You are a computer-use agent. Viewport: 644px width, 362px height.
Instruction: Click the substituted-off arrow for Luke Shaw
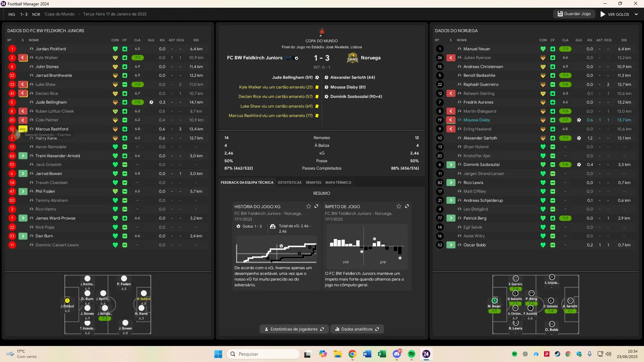[23, 84]
